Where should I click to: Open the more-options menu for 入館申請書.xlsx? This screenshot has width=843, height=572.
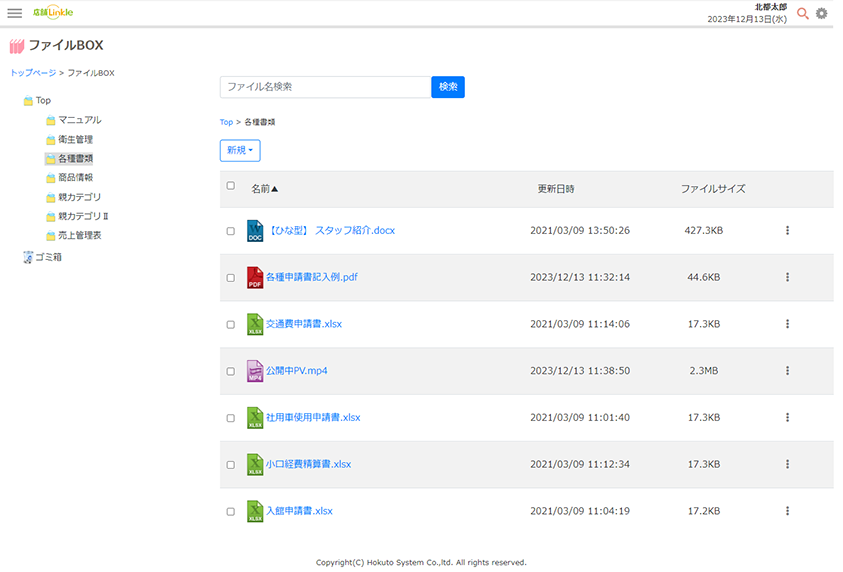click(x=788, y=511)
